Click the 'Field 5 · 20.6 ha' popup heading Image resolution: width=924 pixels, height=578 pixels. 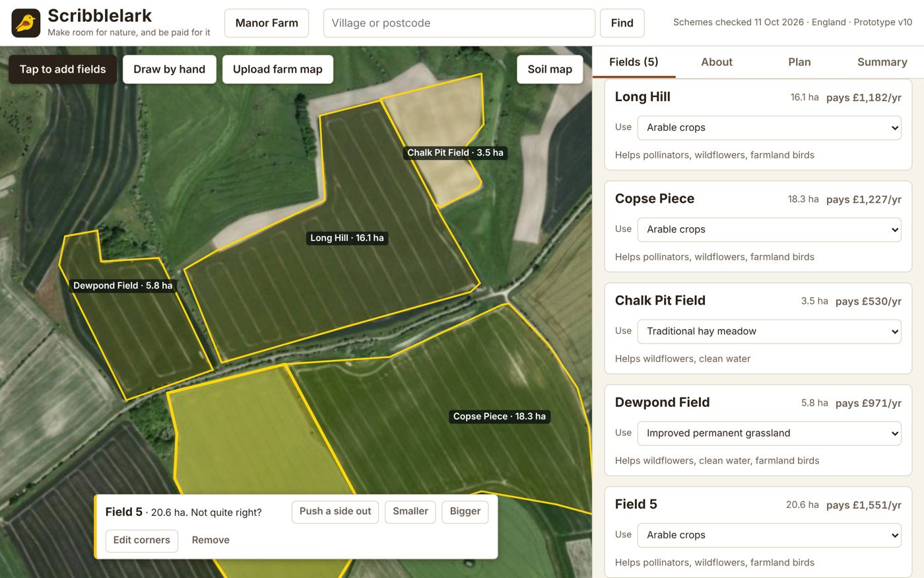pos(146,512)
